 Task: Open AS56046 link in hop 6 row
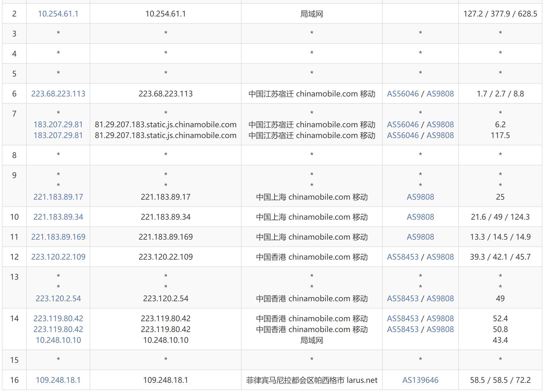pos(403,94)
